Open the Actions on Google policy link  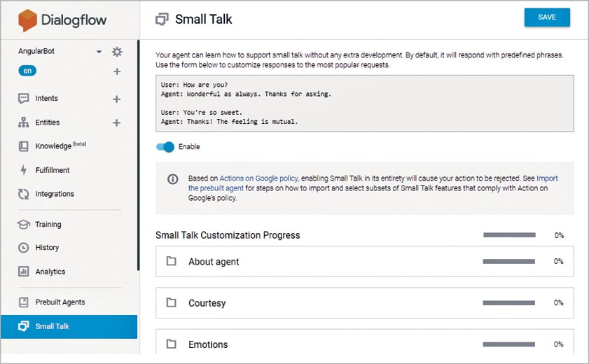(258, 178)
